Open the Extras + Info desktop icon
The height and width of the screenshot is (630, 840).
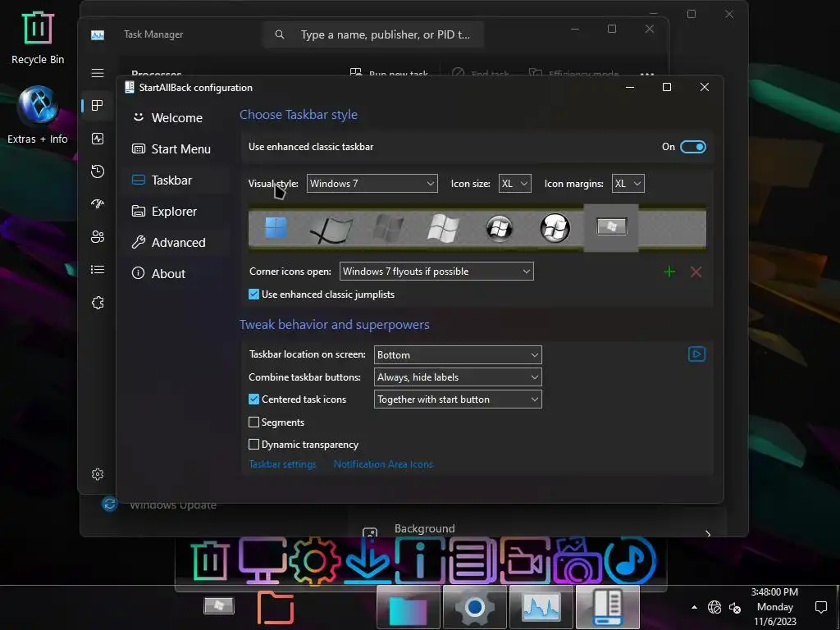click(x=38, y=115)
